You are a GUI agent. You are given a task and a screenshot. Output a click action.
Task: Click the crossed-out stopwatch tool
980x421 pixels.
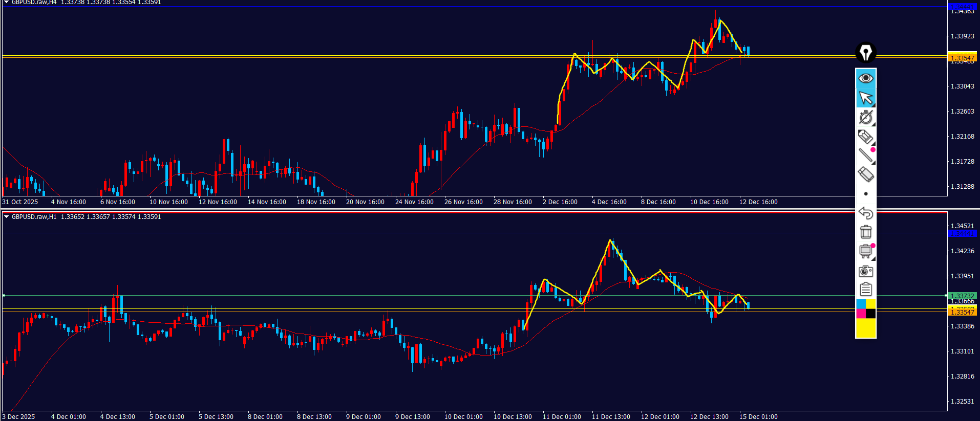865,117
